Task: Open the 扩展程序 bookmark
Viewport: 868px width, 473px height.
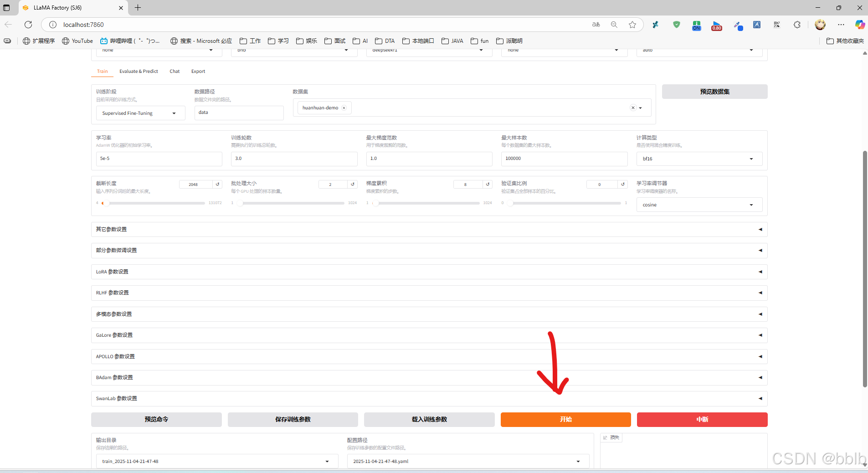Action: (39, 41)
